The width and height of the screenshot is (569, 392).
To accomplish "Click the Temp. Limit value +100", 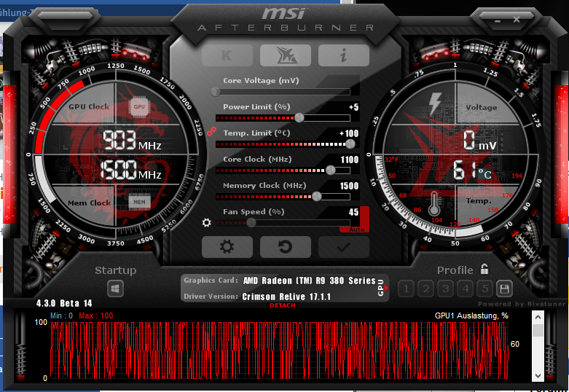I will 349,133.
